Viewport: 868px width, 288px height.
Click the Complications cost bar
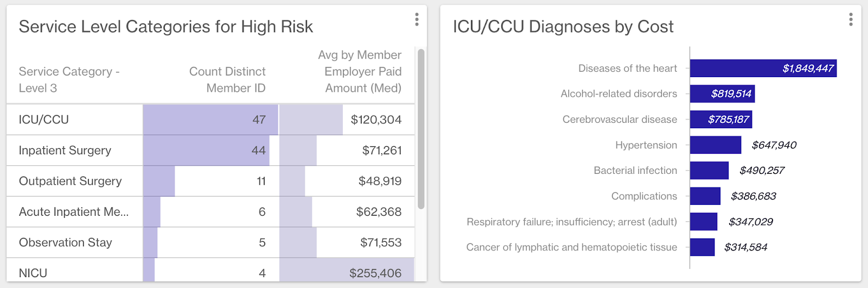click(x=705, y=196)
